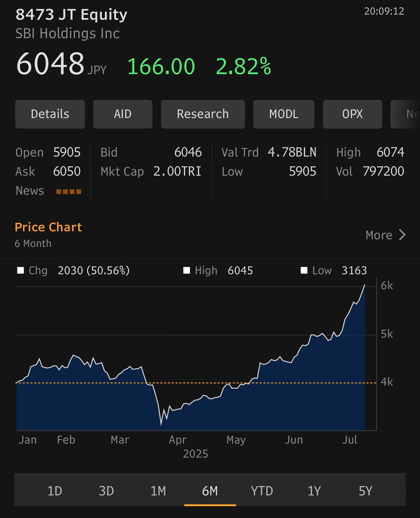Show the 1Y price chart

coord(314,491)
